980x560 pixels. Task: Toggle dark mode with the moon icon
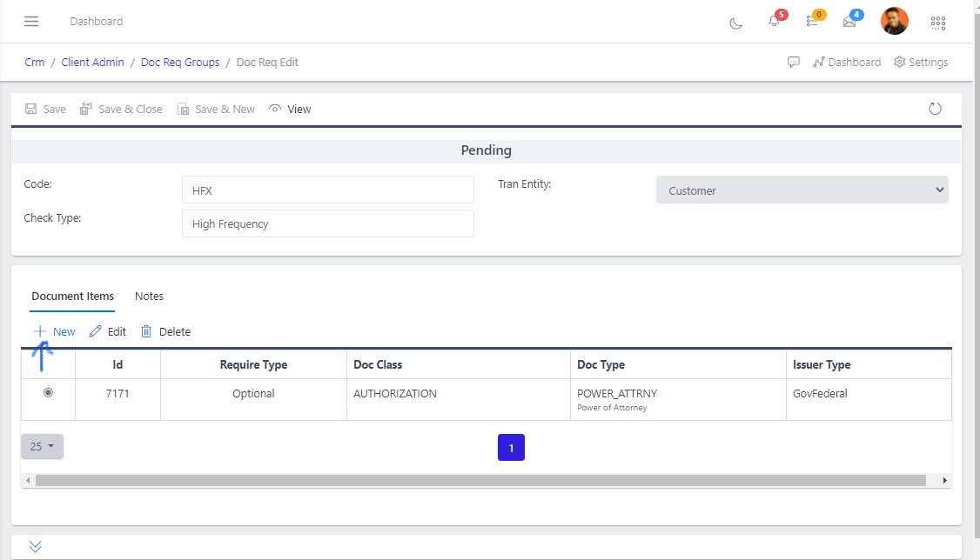click(735, 23)
